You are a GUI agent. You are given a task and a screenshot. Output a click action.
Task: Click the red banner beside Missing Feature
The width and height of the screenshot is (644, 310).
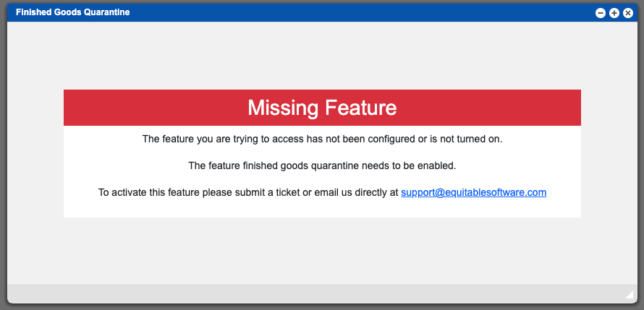(488, 108)
